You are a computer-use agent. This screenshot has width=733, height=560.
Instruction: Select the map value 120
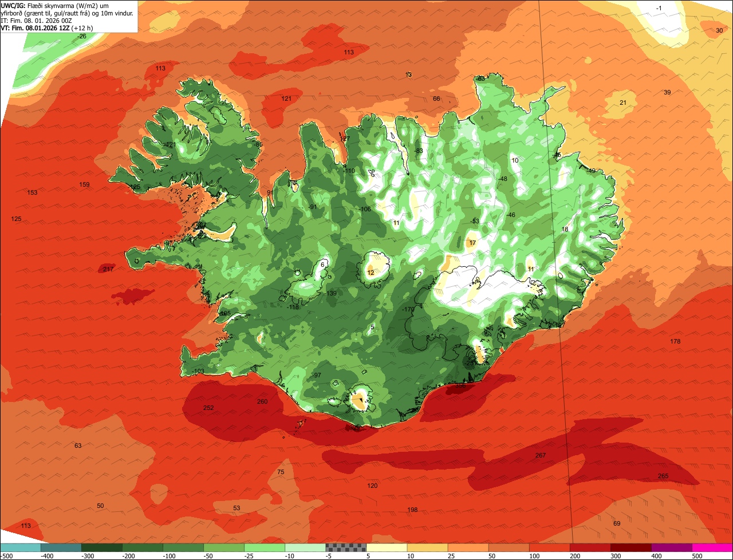(372, 486)
